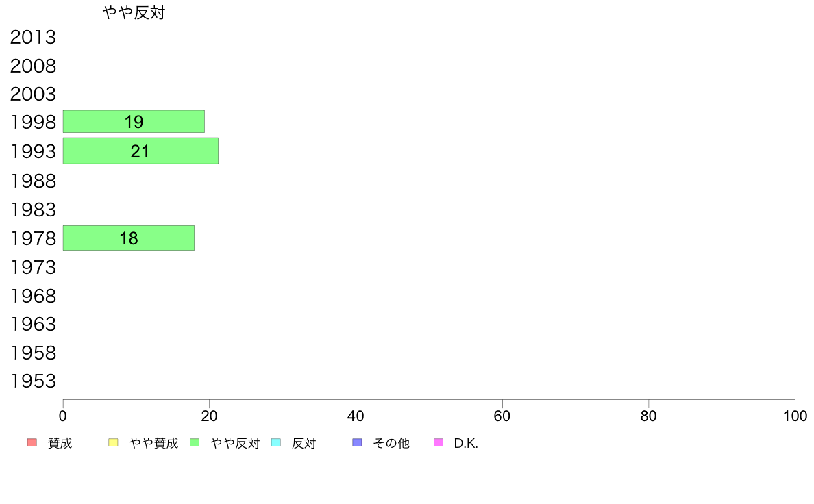Click the 2003 year label

[x=33, y=94]
